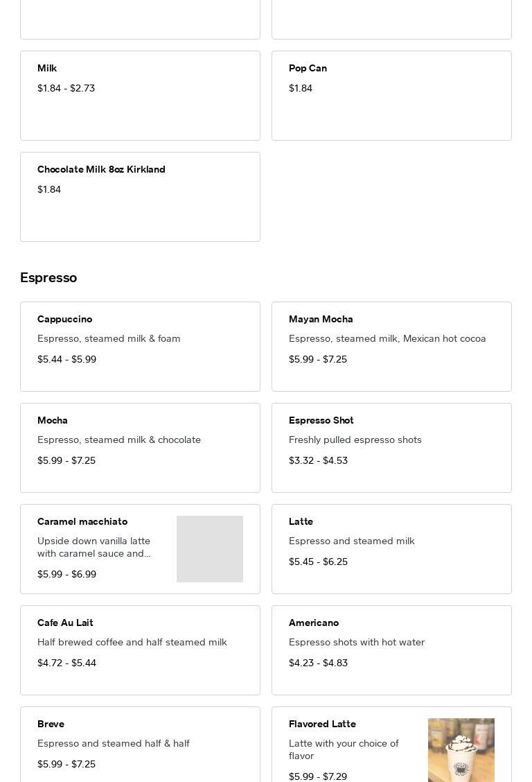The image size is (532, 782).
Task: Click the "Espresso shots with hot water" description
Action: [357, 642]
